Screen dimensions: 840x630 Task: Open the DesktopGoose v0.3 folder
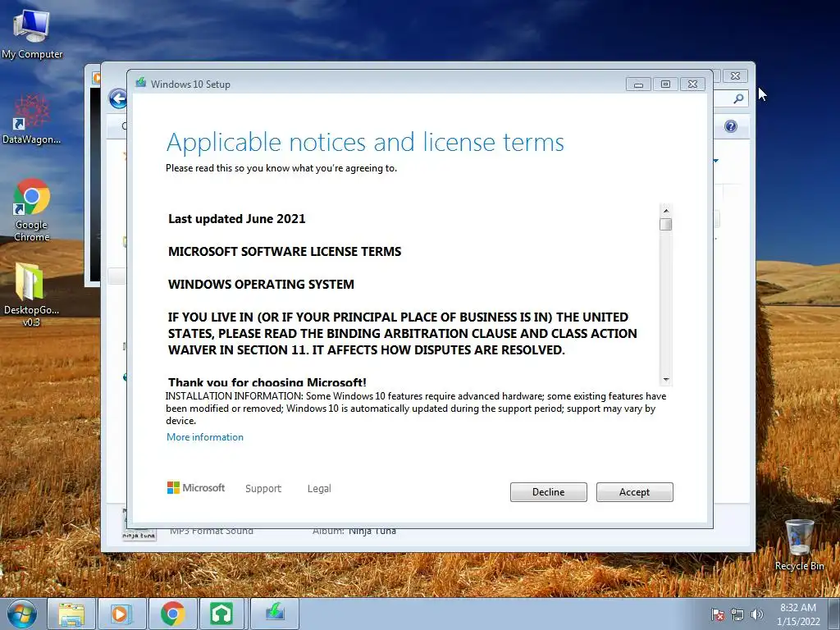point(31,294)
